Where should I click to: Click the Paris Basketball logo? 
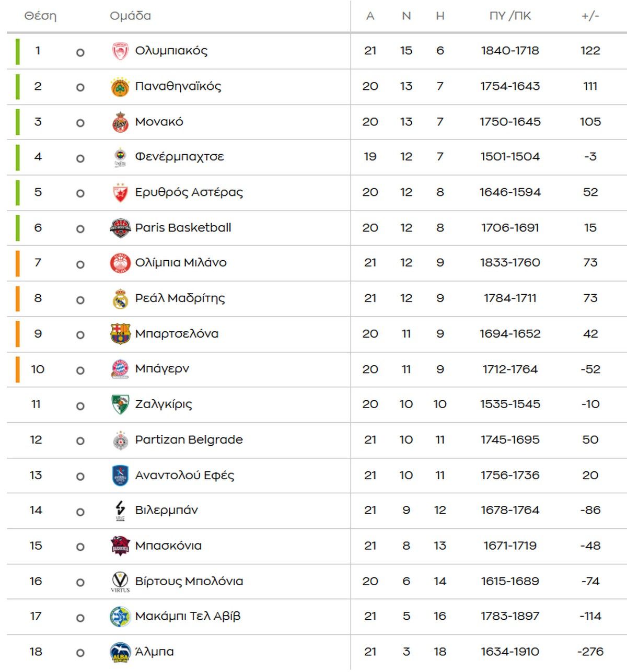[120, 228]
